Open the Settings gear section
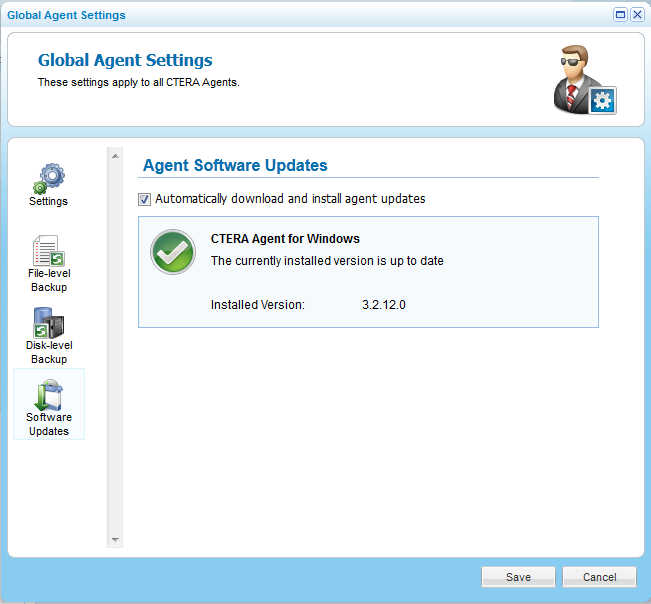Screen dimensions: 651x604 (x=49, y=185)
